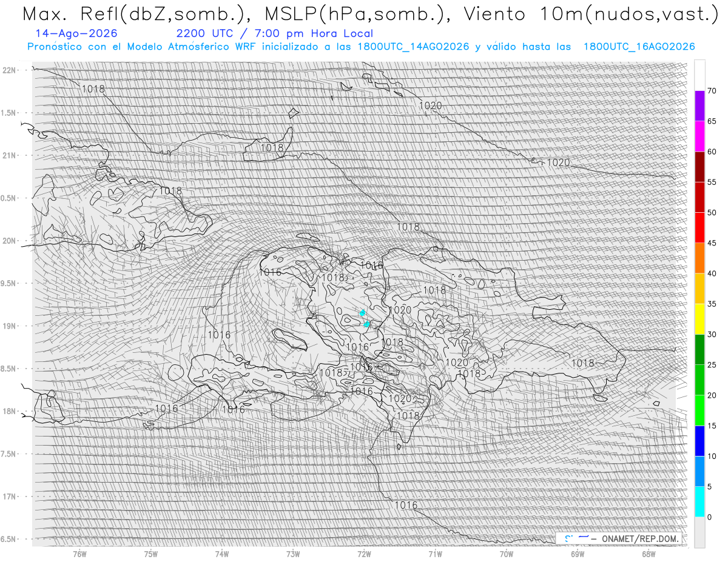This screenshot has width=728, height=562.
Task: Click the colorbar value label 55
Action: point(712,182)
